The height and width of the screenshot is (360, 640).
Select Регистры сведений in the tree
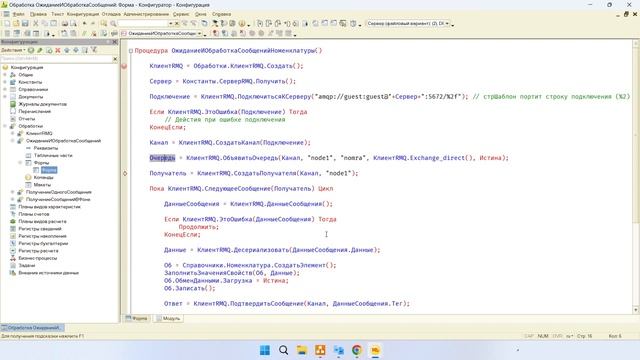(x=40, y=229)
